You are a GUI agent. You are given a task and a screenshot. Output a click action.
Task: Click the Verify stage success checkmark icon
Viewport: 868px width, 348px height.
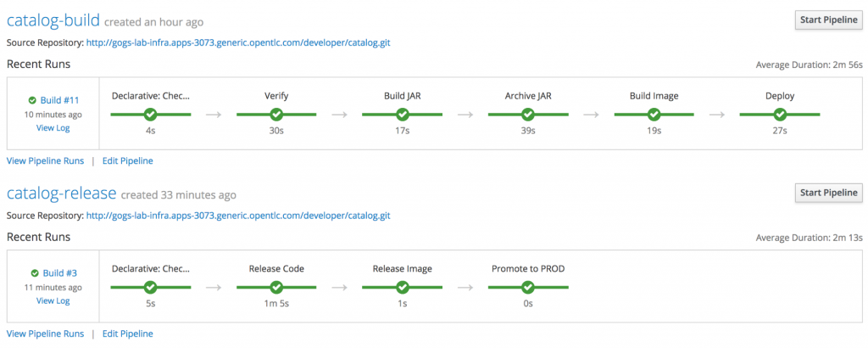pyautogui.click(x=276, y=115)
